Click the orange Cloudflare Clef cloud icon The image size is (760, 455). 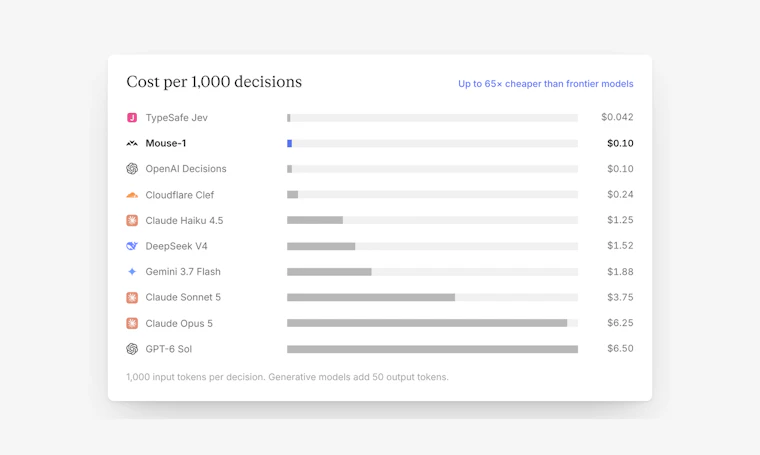[x=132, y=195]
